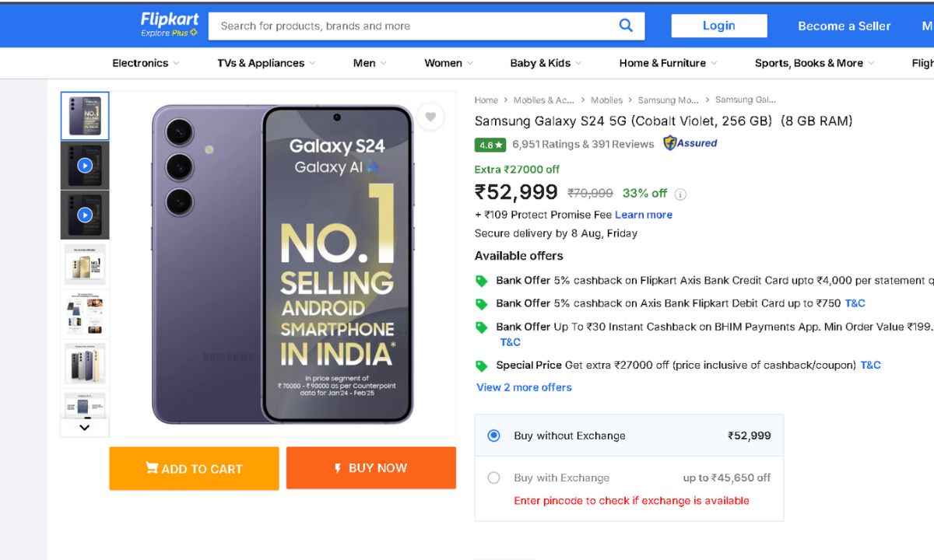Click the Flipkart Assured badge

(x=690, y=143)
